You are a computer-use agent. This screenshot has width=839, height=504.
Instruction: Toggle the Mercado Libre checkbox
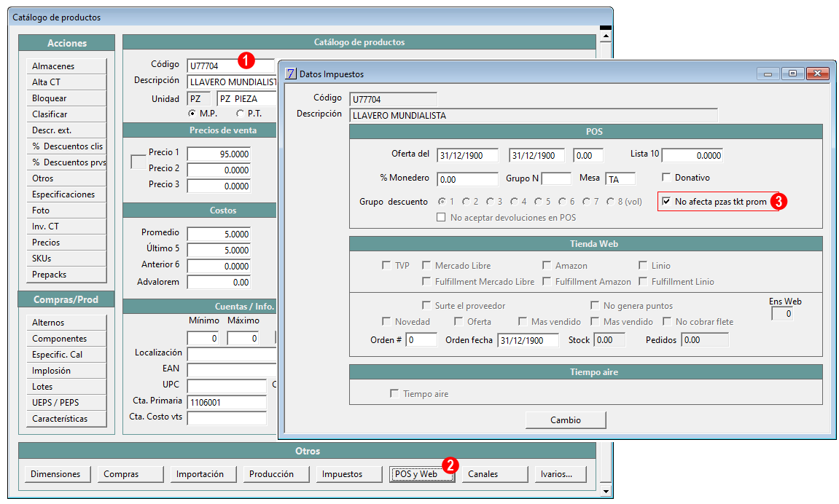pos(426,265)
